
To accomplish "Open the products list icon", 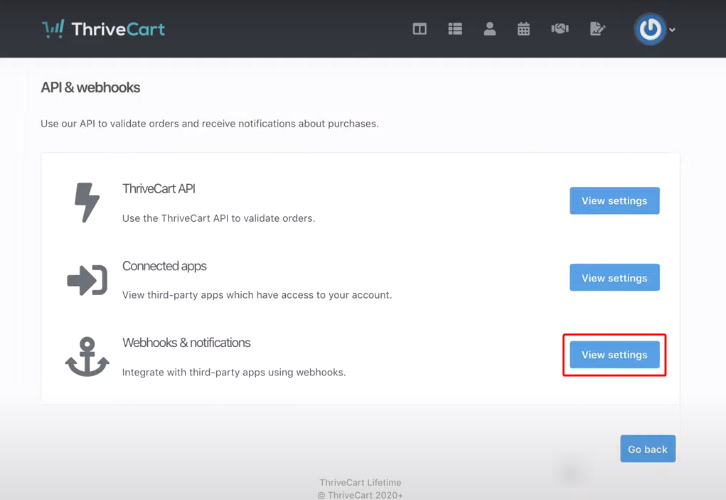I will click(455, 29).
